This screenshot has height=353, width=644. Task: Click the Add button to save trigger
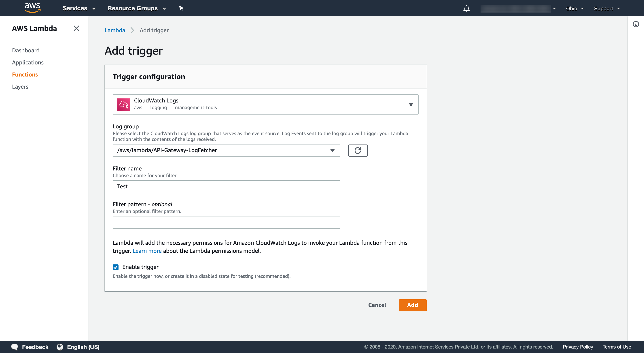(x=412, y=305)
